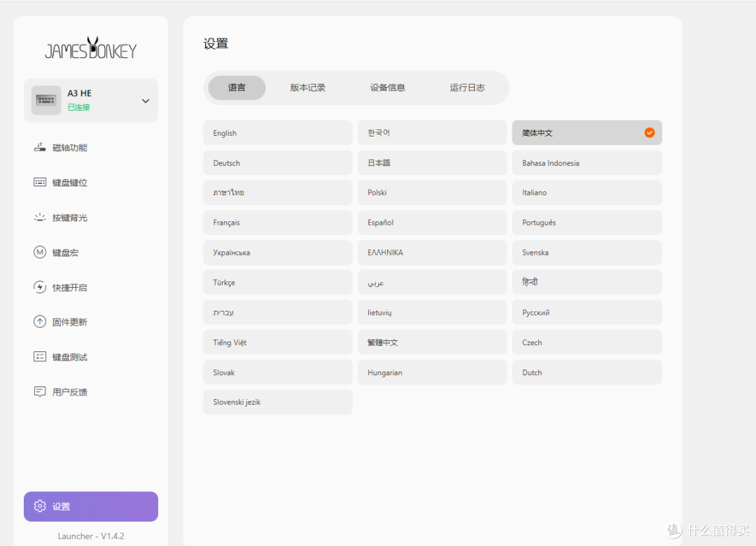The height and width of the screenshot is (546, 756).
Task: Click the James Donkey logo
Action: 90,48
